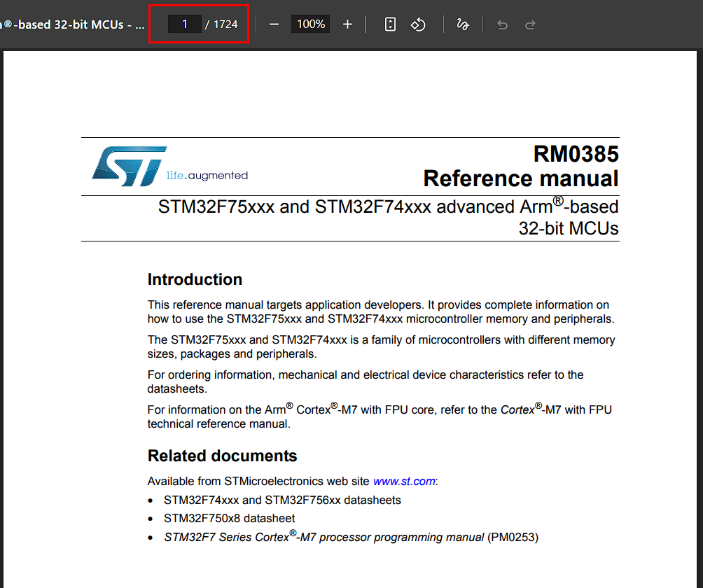Image resolution: width=703 pixels, height=588 pixels.
Task: Click the RM0385 heading text
Action: coord(576,154)
